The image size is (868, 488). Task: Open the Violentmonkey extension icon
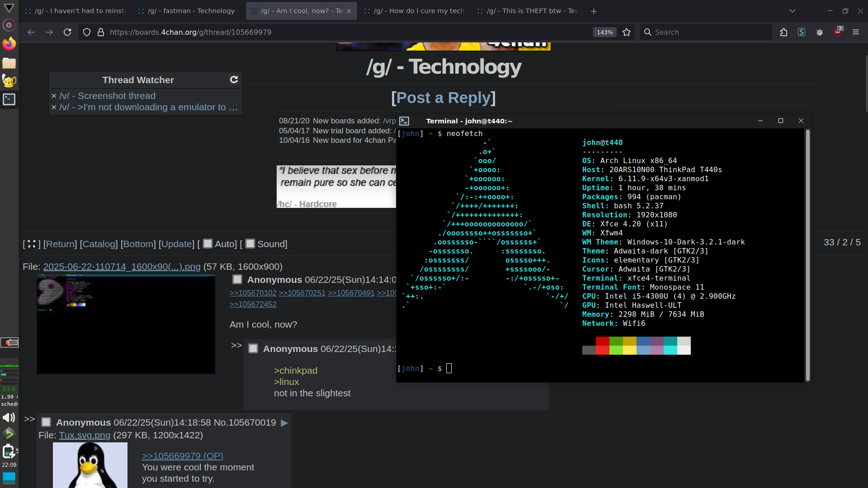pyautogui.click(x=820, y=32)
